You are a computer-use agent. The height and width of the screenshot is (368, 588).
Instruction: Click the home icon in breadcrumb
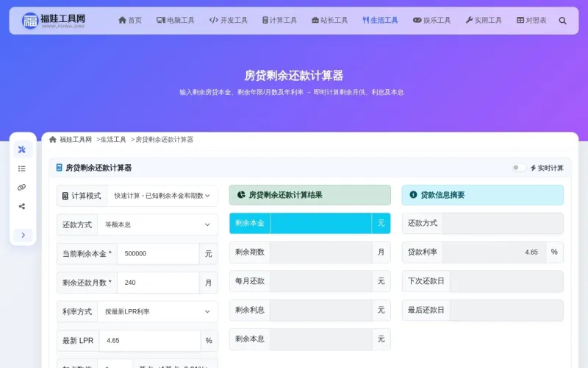(x=53, y=140)
